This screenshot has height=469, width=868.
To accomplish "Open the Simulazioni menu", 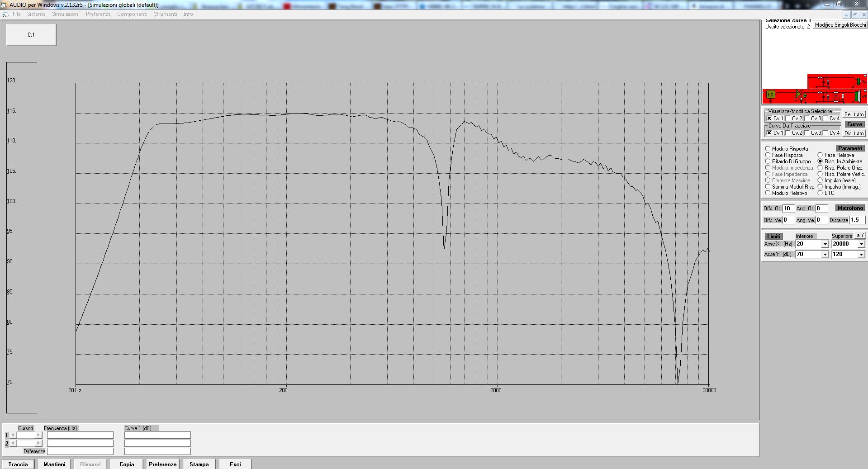I will pyautogui.click(x=66, y=14).
